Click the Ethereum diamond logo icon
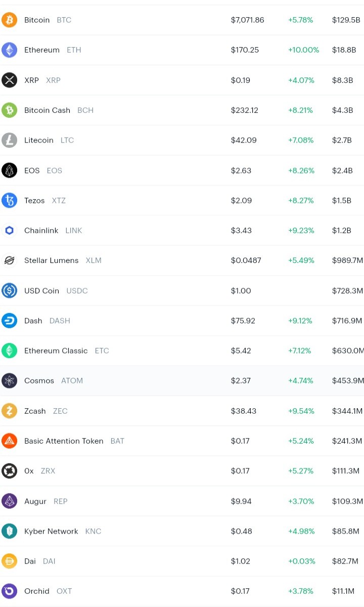The image size is (364, 607). pyautogui.click(x=9, y=50)
